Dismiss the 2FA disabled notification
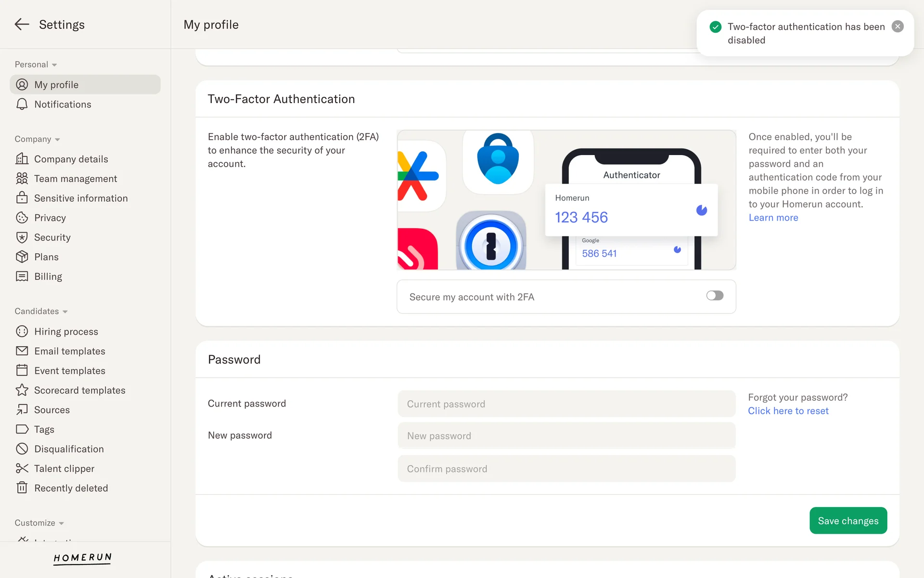Image resolution: width=924 pixels, height=578 pixels. click(x=897, y=27)
